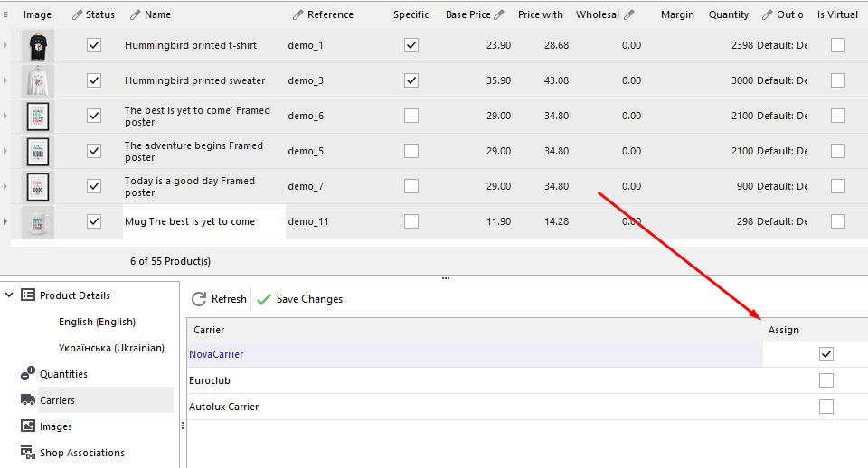The width and height of the screenshot is (868, 468).
Task: Check Assign for Euroclub carrier
Action: [826, 380]
